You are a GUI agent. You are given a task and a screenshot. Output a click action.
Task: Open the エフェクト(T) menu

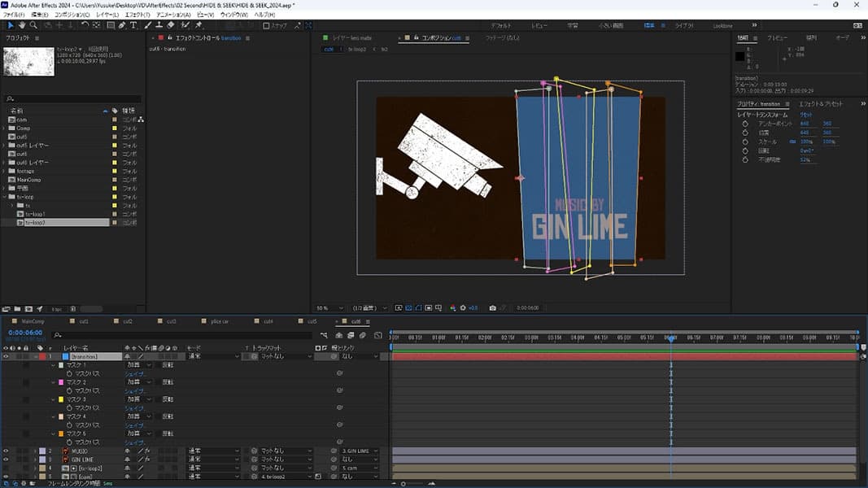138,15
